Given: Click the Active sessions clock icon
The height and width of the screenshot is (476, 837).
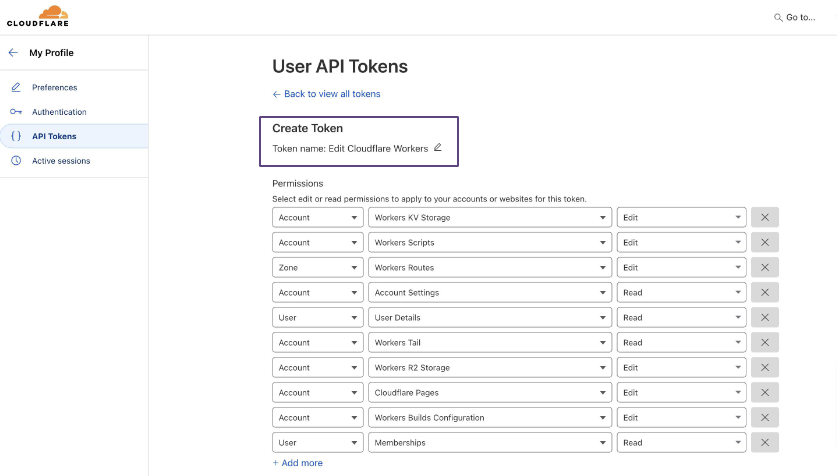Looking at the screenshot, I should click(16, 161).
